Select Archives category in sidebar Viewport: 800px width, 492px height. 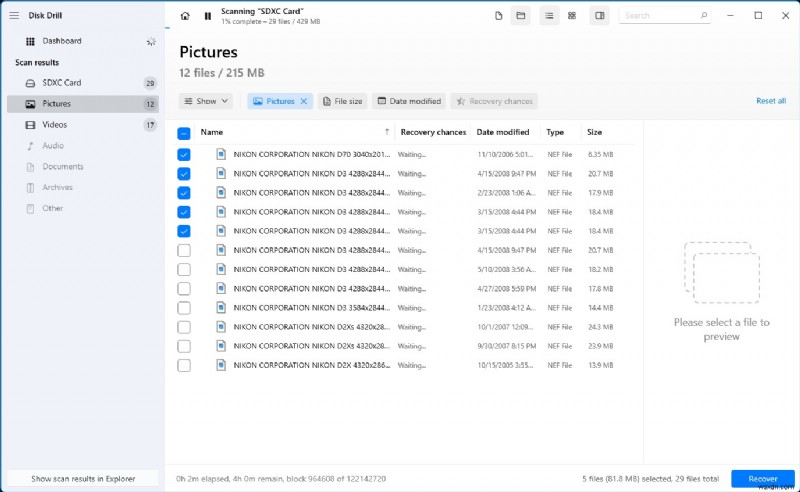83,188
